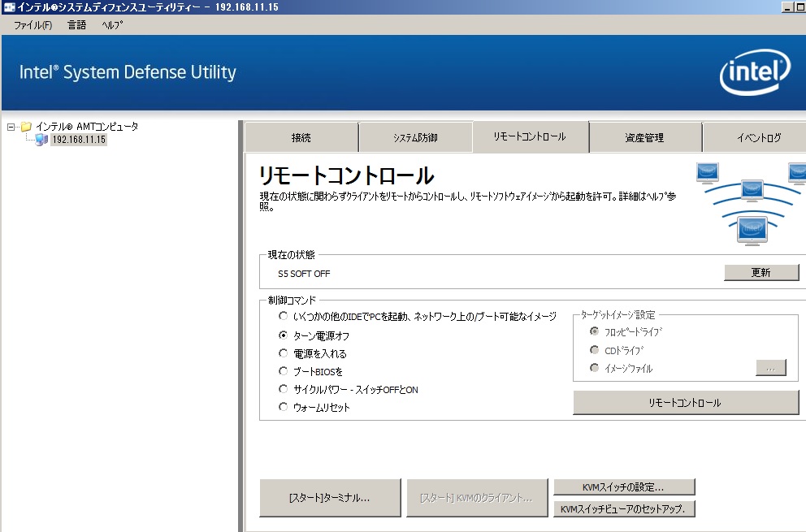Screen dimensions: 806x532
Task: Minimize the window from the title bar
Action: point(787,7)
